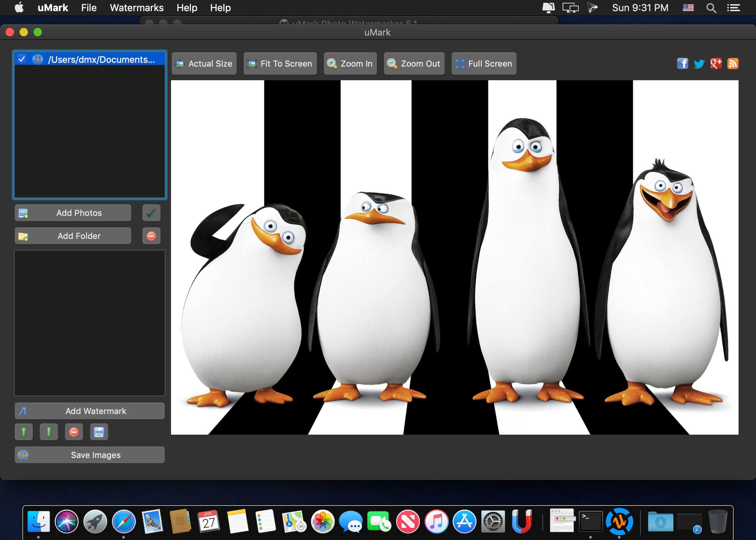The height and width of the screenshot is (540, 756).
Task: Open the uMark application menu
Action: [53, 8]
